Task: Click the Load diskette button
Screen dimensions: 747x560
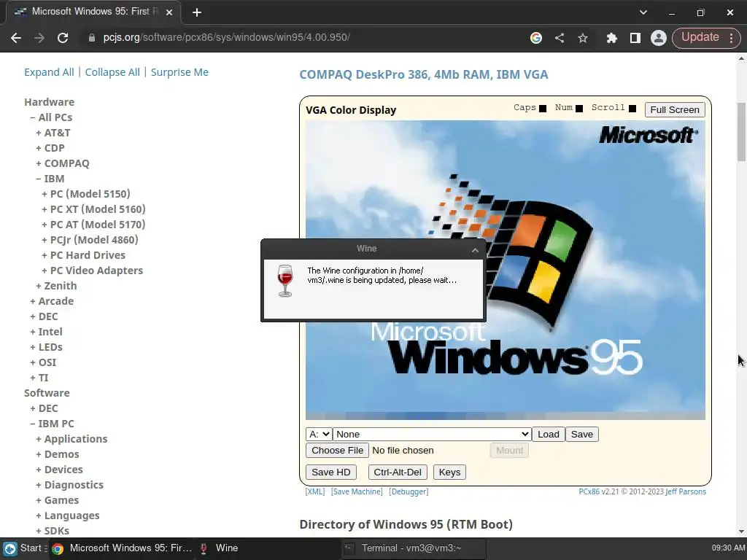Action: tap(549, 435)
